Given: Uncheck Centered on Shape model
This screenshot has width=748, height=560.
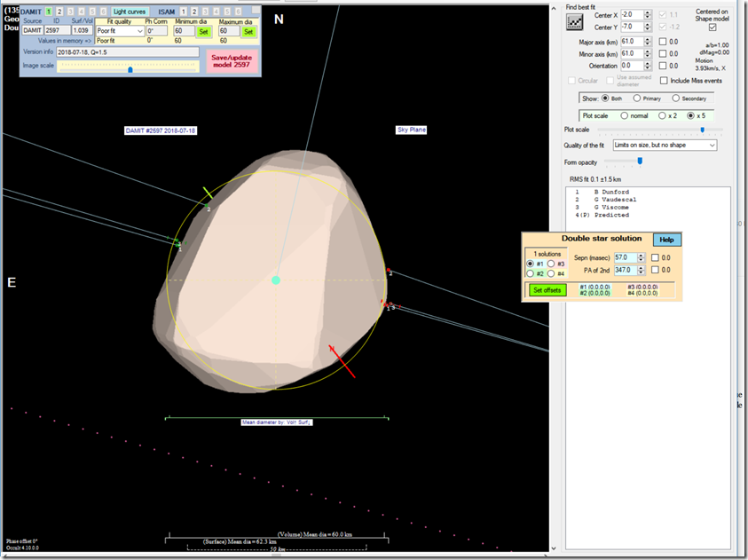Looking at the screenshot, I should [713, 27].
